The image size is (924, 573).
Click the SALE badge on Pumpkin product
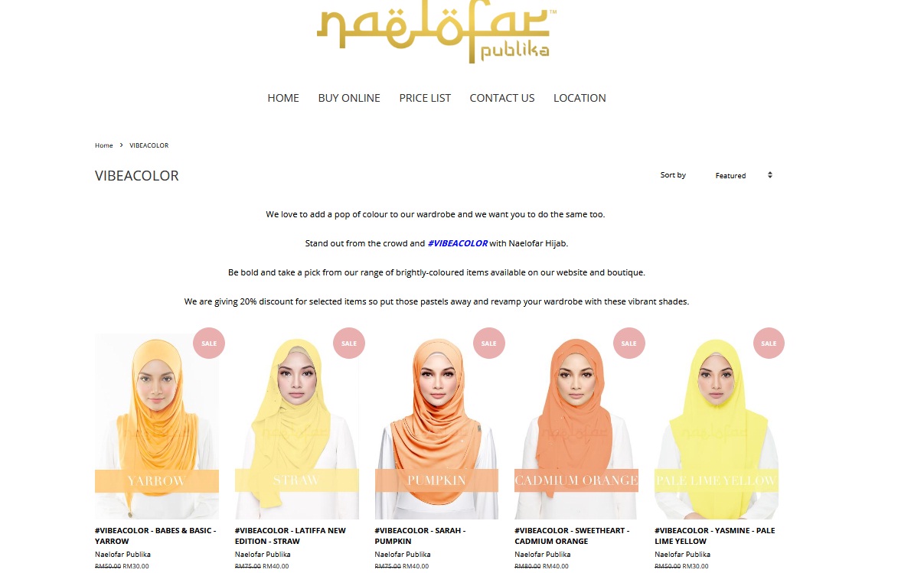point(489,343)
